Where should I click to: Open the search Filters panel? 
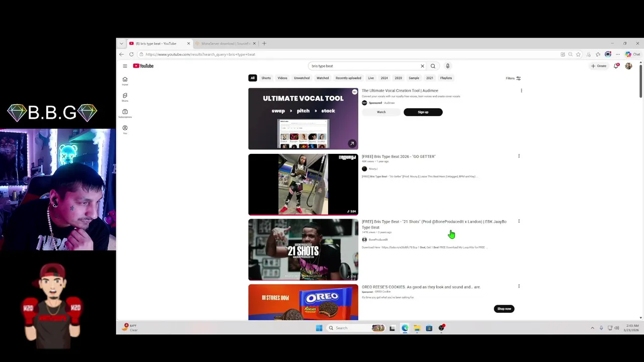click(513, 78)
